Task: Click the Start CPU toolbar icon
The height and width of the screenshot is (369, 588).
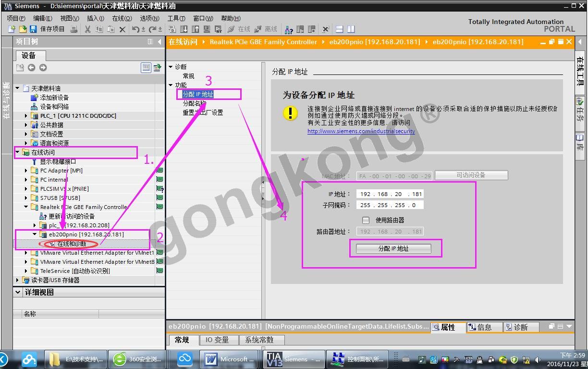Action: [300, 29]
